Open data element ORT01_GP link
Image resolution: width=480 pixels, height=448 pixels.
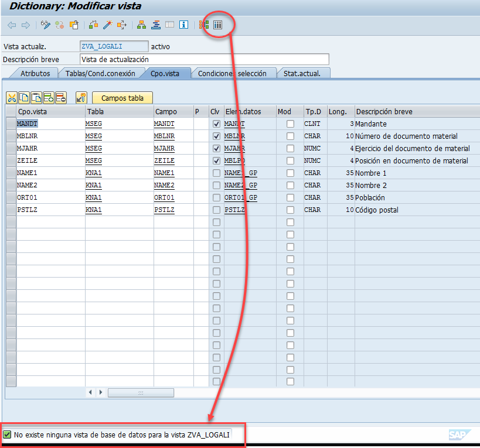click(x=241, y=197)
